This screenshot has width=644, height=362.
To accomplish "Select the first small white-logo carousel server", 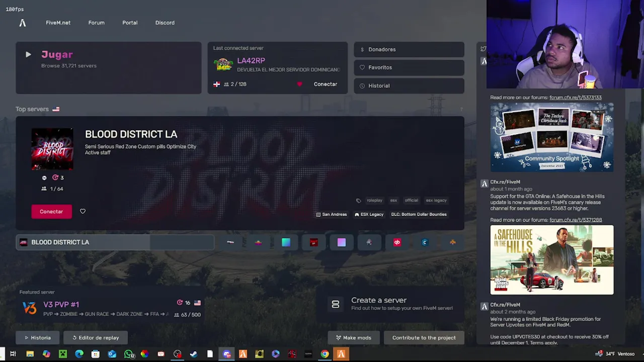I will pyautogui.click(x=230, y=242).
